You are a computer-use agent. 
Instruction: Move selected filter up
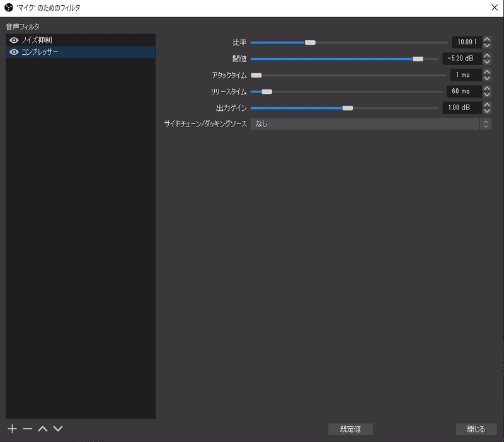click(x=43, y=429)
